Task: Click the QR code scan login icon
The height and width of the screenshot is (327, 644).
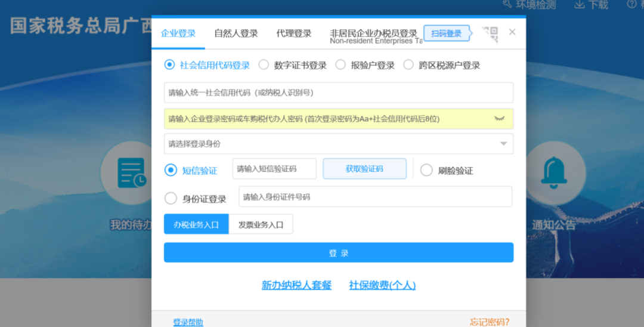Action: point(490,35)
